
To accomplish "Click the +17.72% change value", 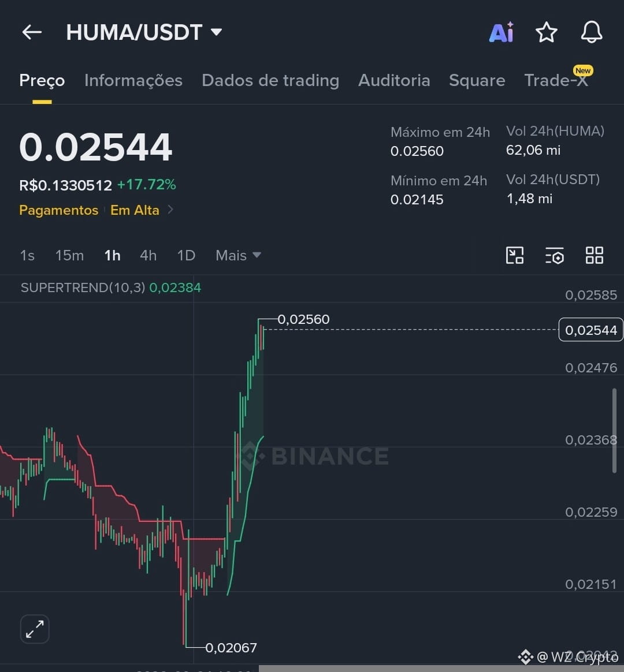I will (146, 185).
